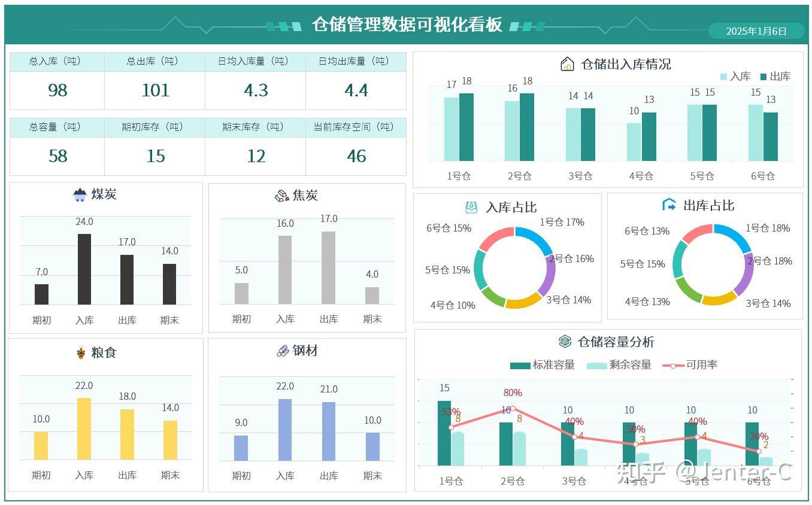Click the 焦炭 出库 bar labeled 17.0
This screenshot has width=812, height=505.
point(328,267)
